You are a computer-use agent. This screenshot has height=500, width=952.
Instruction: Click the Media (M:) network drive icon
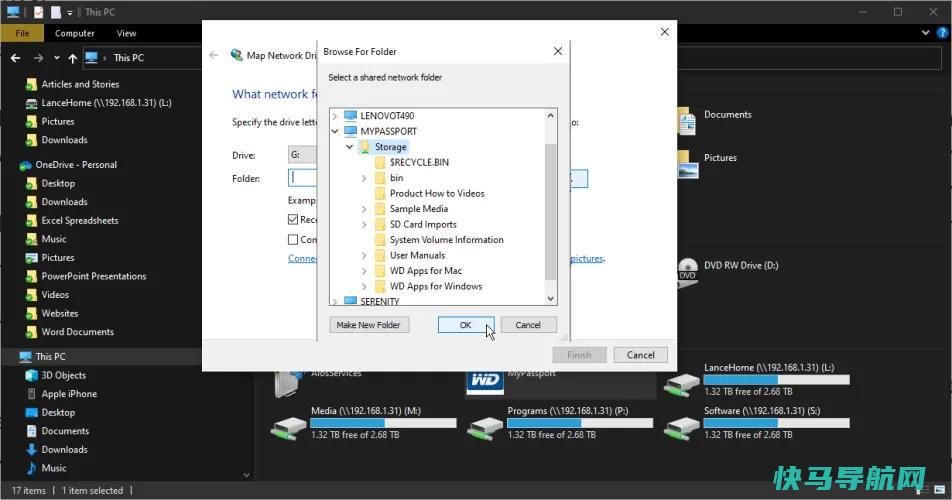pos(288,427)
